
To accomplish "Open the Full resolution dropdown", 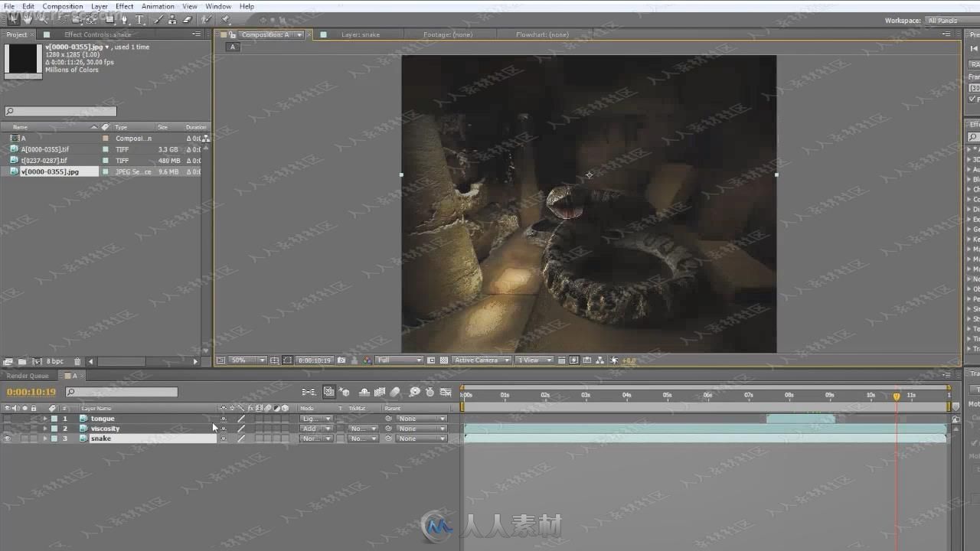I will [x=399, y=360].
